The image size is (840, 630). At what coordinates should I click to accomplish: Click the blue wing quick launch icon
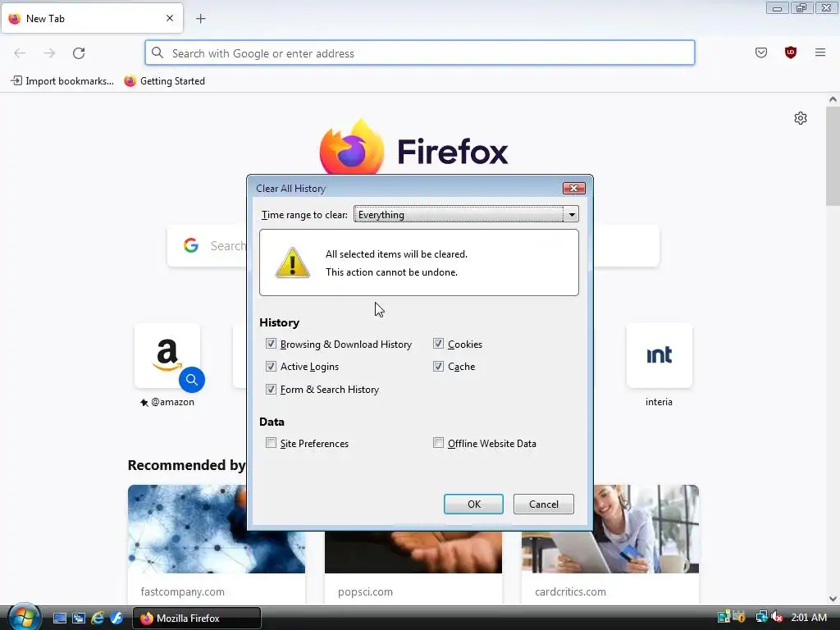click(116, 619)
